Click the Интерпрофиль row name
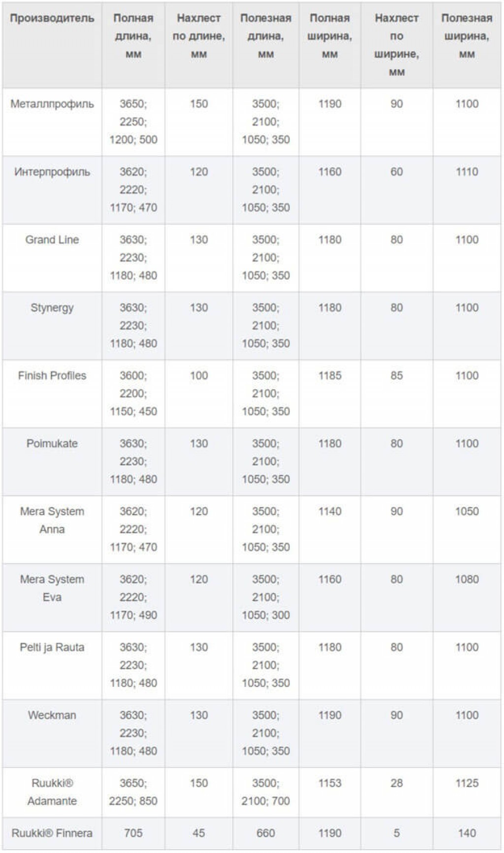The width and height of the screenshot is (504, 853). (x=52, y=172)
